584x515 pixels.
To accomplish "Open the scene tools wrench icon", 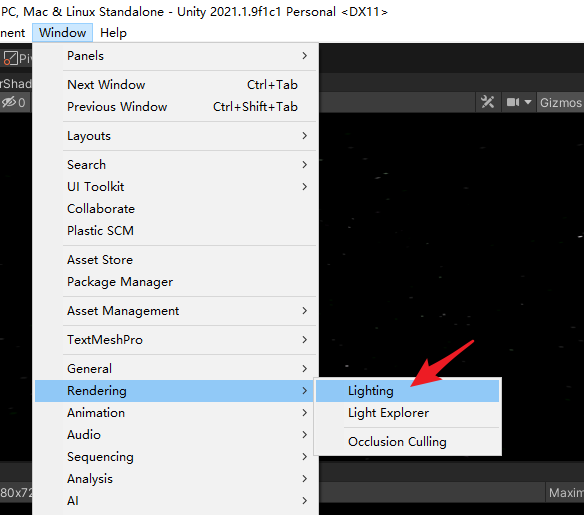I will tap(488, 102).
